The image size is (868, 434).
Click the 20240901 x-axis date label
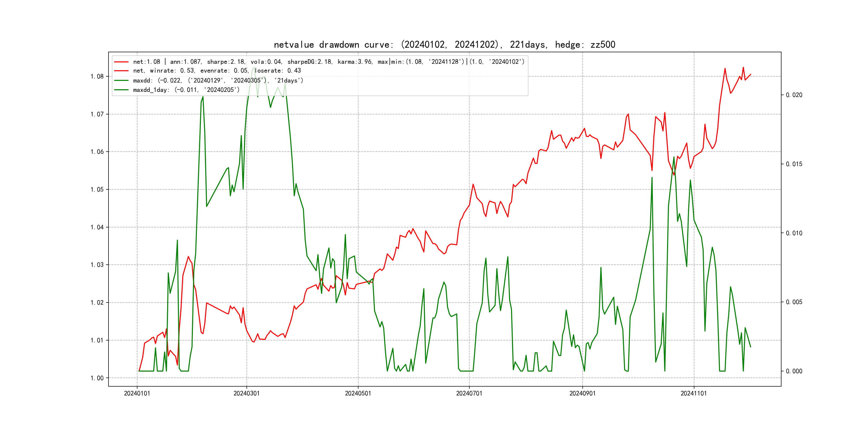point(582,393)
